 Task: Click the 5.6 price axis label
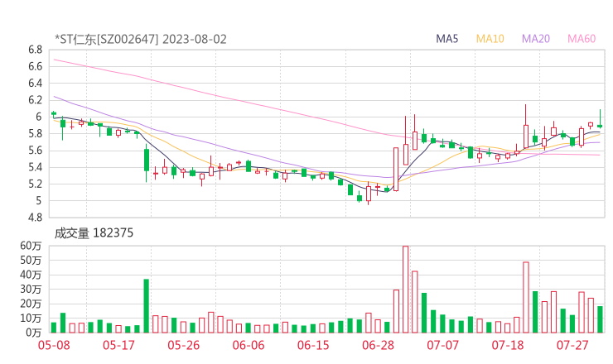[x=35, y=151]
